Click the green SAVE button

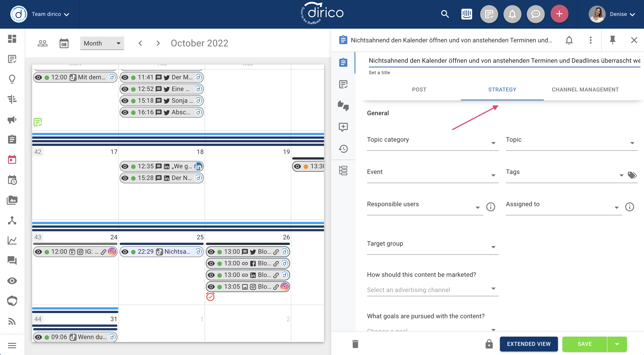(x=584, y=344)
